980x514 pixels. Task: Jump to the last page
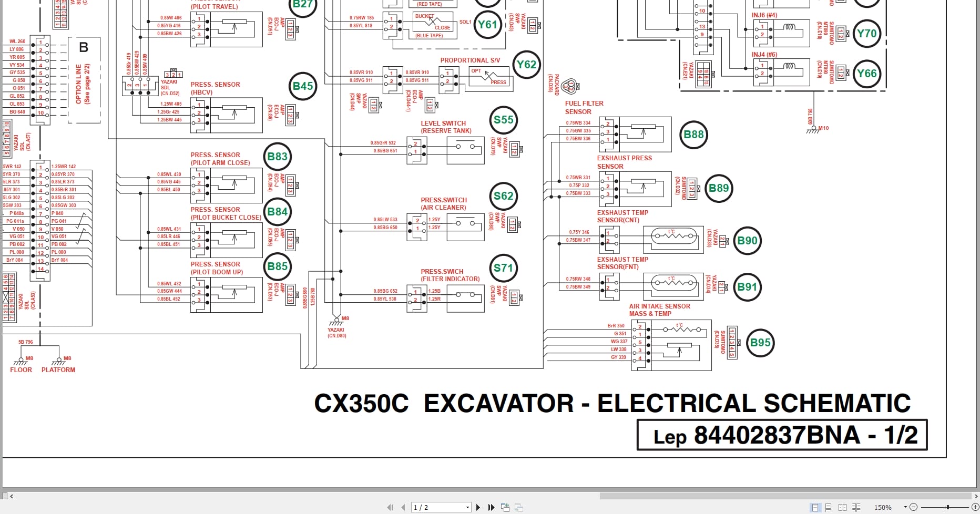click(491, 507)
